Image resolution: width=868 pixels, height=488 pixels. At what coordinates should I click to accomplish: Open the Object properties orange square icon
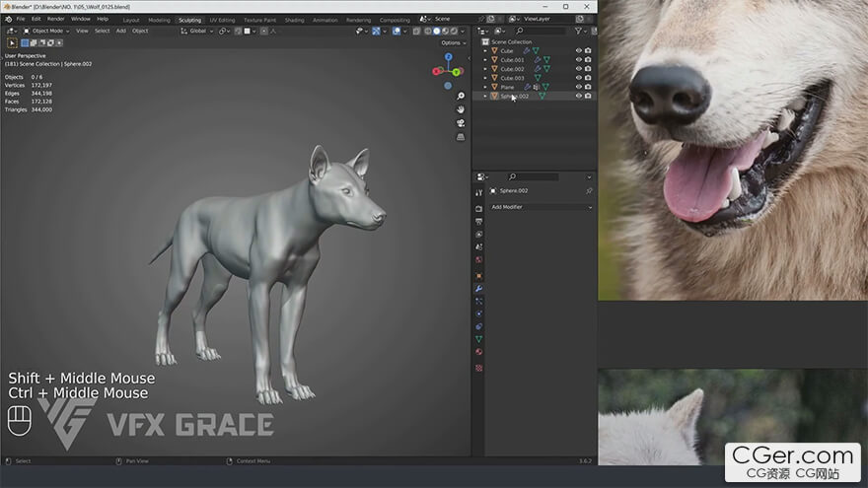478,275
